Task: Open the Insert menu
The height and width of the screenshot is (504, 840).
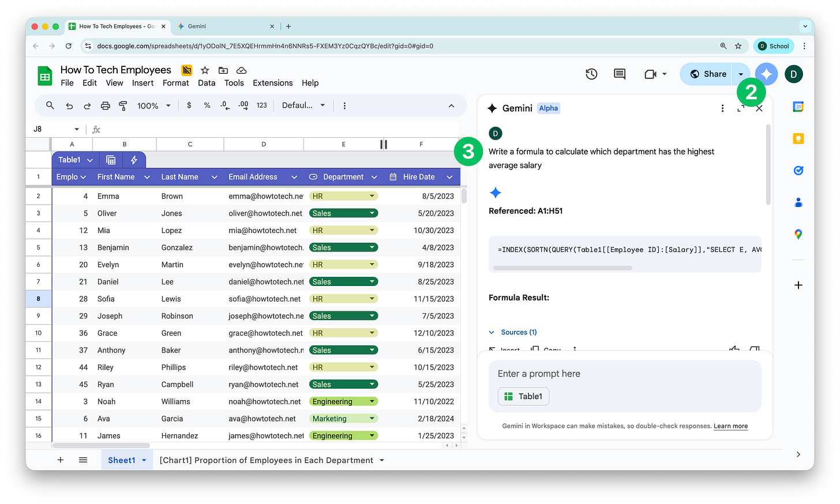Action: point(142,83)
